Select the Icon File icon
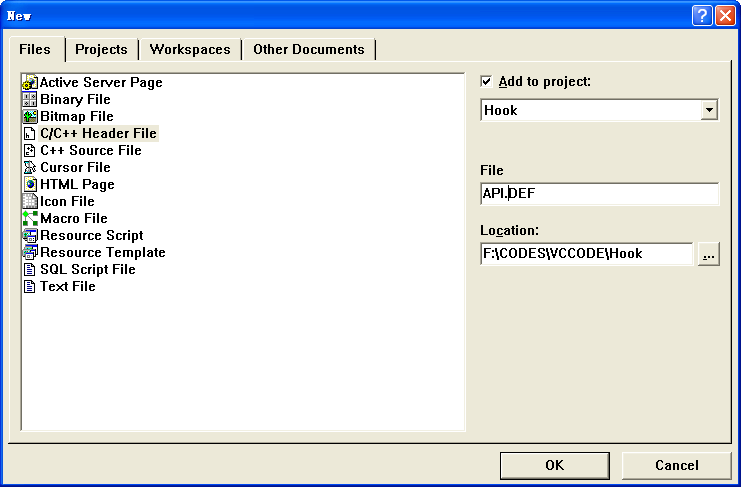 point(30,201)
